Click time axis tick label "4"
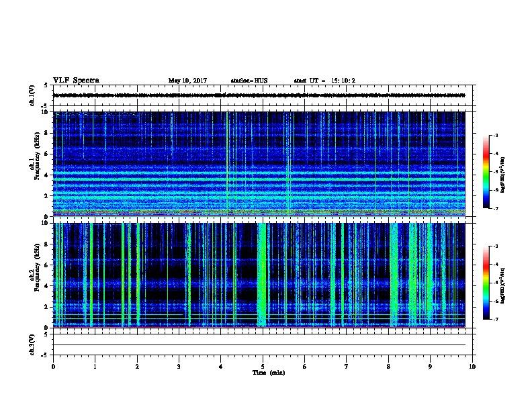Screen dimensions: 532x411 click(x=221, y=367)
